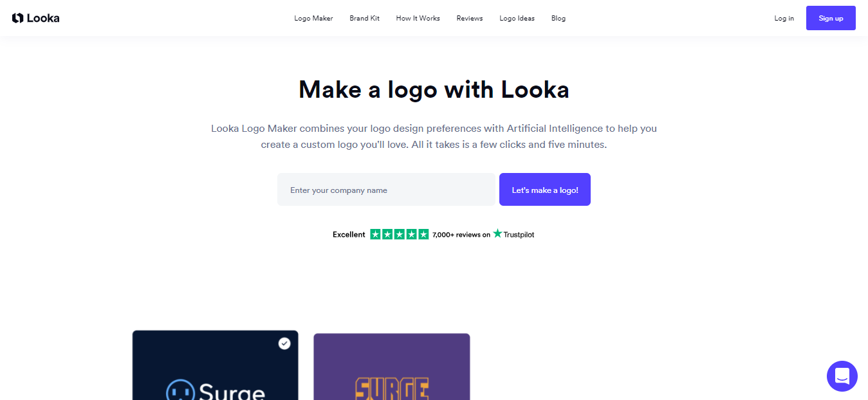The width and height of the screenshot is (868, 400).
Task: Open the 7,000+ reviews Trustpilot link
Action: (x=461, y=235)
